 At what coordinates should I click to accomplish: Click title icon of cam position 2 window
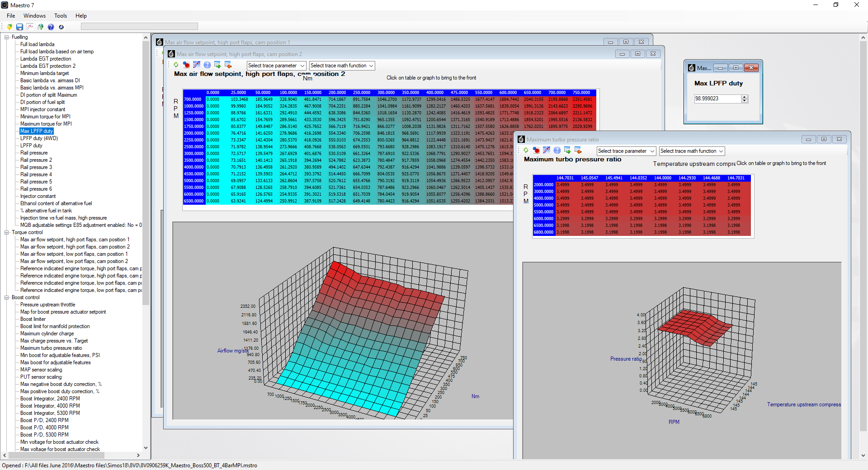click(171, 54)
